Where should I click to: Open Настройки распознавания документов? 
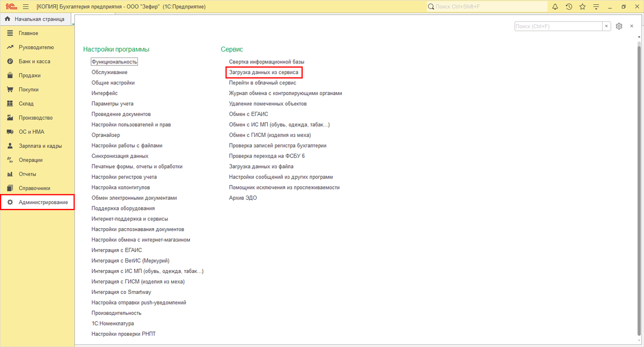click(x=138, y=229)
